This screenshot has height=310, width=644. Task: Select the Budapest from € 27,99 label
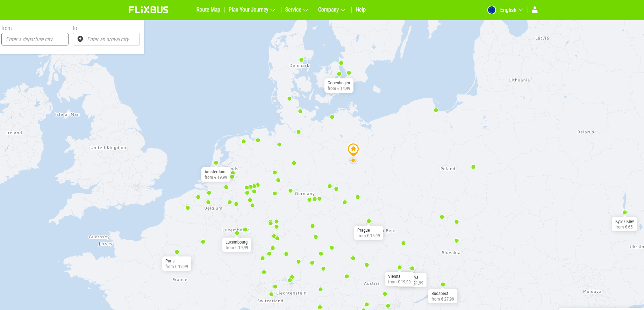[443, 296]
